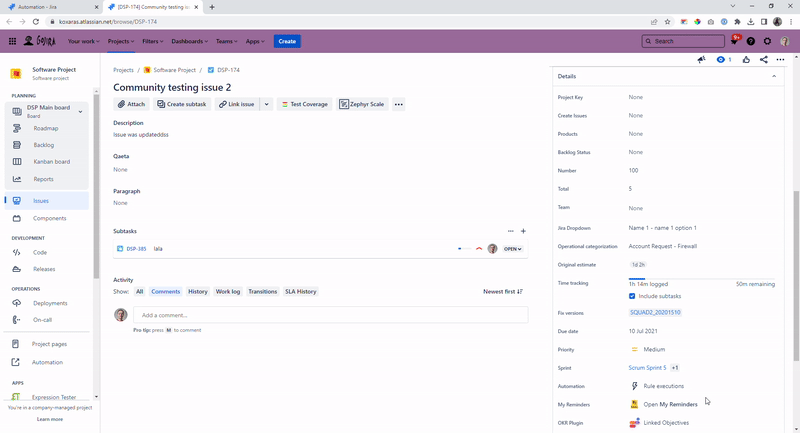Open Filters menu

tap(153, 41)
